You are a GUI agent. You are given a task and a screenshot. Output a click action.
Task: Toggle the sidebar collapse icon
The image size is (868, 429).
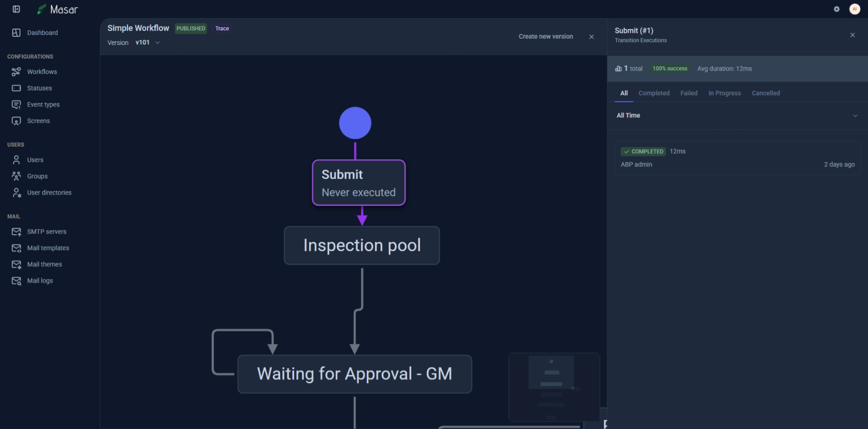click(x=16, y=9)
